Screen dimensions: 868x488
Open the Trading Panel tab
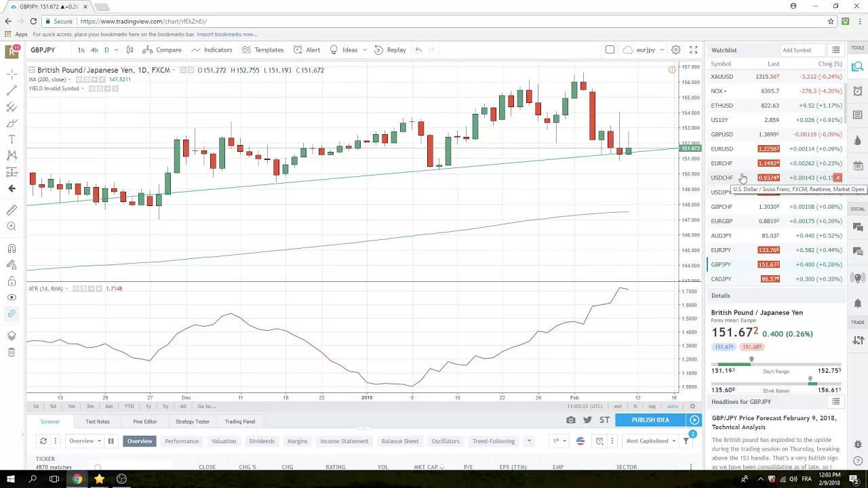pos(240,422)
